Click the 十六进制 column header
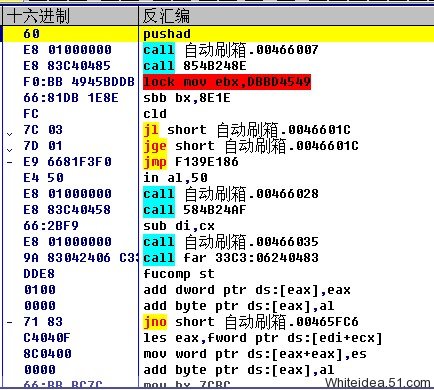The height and width of the screenshot is (390, 434). point(70,16)
